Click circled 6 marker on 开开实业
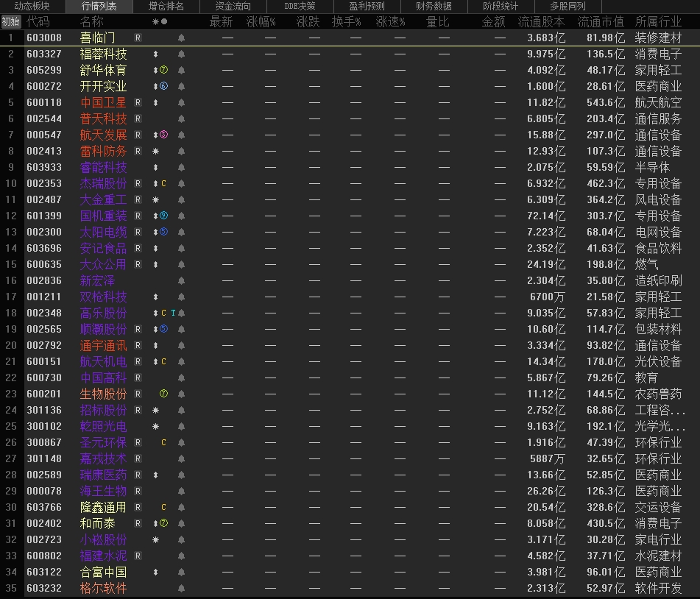Screen dimensions: 700x599 (164, 86)
